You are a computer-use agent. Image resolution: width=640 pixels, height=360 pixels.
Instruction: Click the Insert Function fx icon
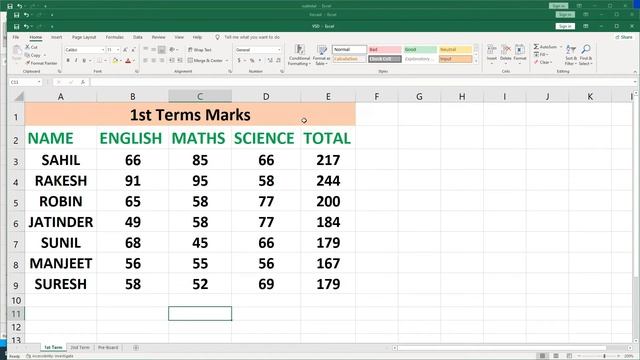[x=82, y=82]
